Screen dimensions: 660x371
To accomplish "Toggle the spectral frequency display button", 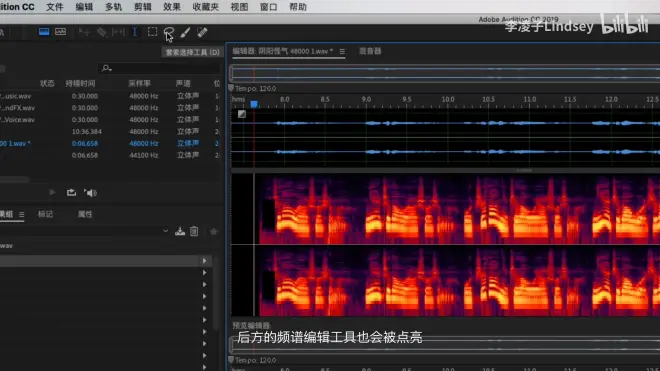I will [44, 32].
